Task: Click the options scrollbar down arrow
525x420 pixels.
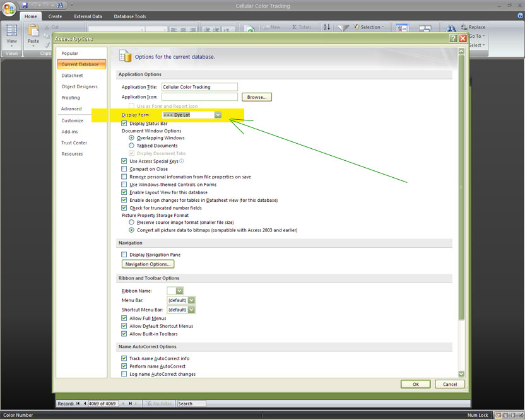Action: click(x=461, y=374)
